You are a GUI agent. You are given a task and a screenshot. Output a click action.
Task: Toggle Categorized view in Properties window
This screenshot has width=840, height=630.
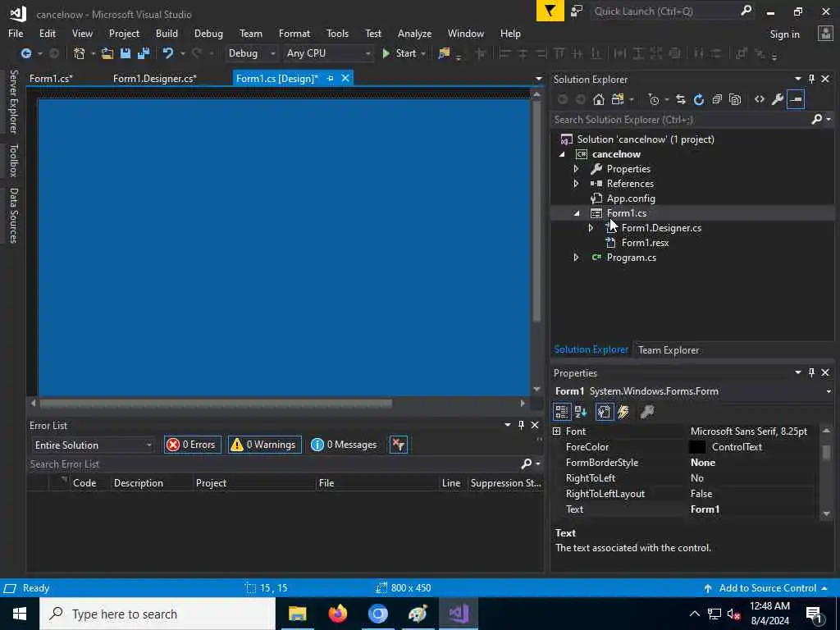[561, 412]
